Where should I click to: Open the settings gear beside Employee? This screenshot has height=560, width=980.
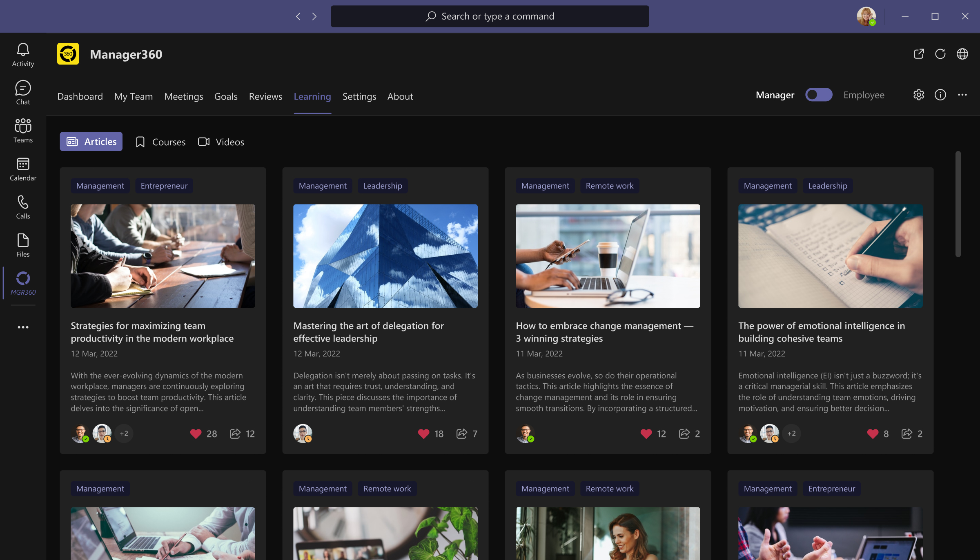click(919, 95)
